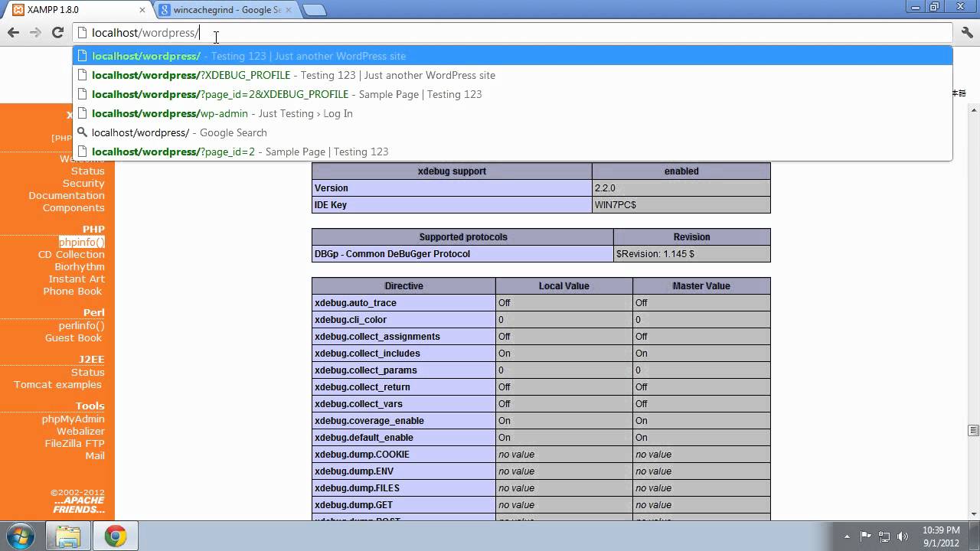Click xdebug.dump.COOKIE directive cell

(403, 455)
